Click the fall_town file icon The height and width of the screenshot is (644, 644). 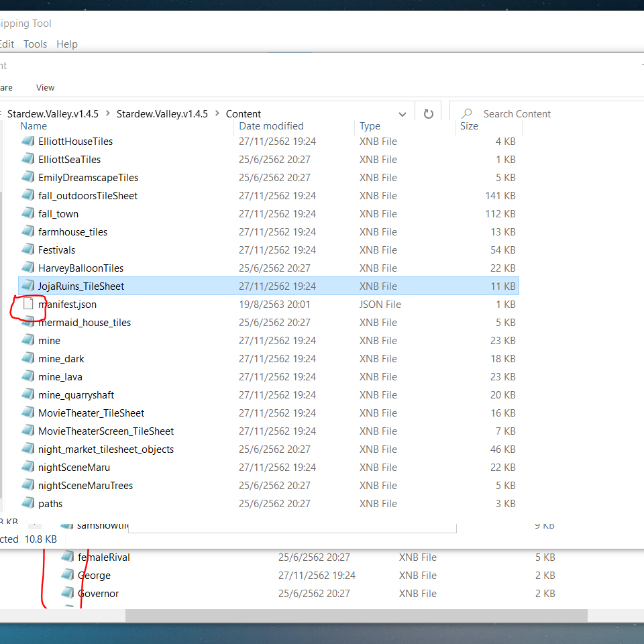pyautogui.click(x=28, y=213)
